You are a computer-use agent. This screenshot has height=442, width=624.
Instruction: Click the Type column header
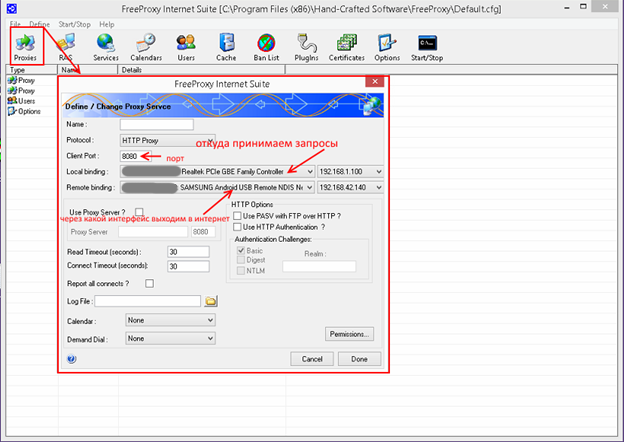click(32, 70)
